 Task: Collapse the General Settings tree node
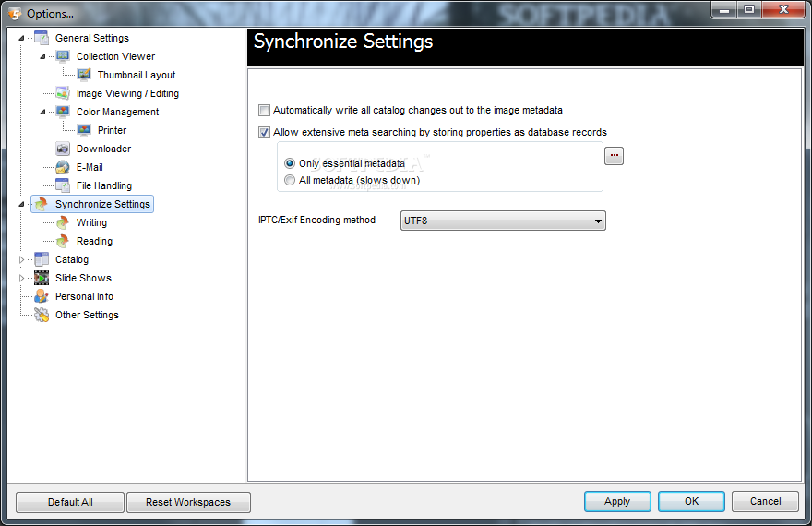tap(22, 38)
